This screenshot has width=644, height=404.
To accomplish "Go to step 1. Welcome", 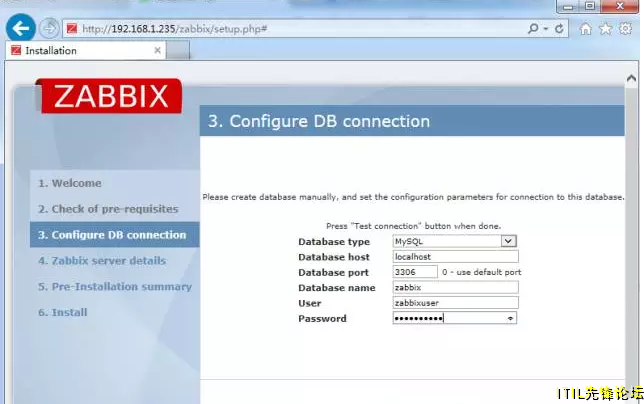I will (70, 183).
